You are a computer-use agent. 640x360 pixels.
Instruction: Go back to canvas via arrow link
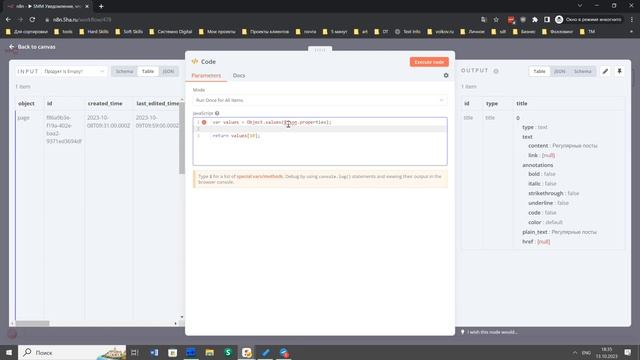click(x=32, y=47)
